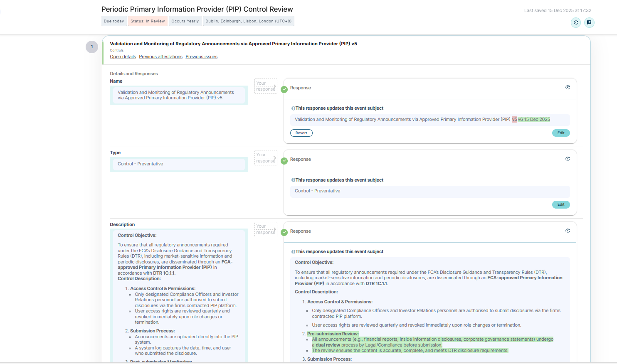Open the history icon in the page header
This screenshot has height=364, width=617.
[x=575, y=23]
